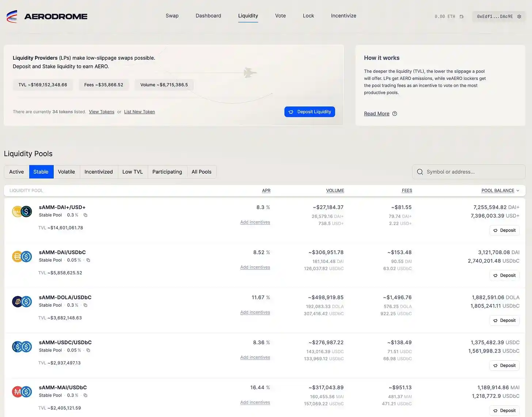Copy the sAMM-DAI/USDbC pool address

point(88,260)
